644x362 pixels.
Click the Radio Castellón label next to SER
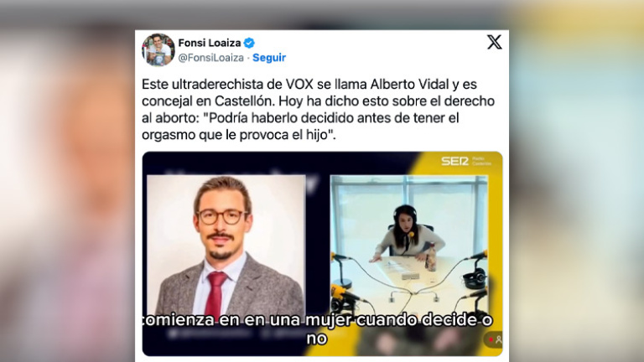click(481, 161)
